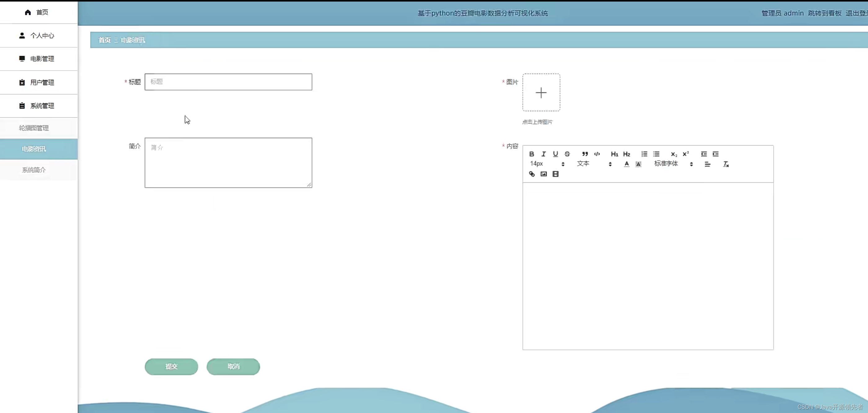
Task: Toggle underline formatting in editor
Action: tap(555, 154)
